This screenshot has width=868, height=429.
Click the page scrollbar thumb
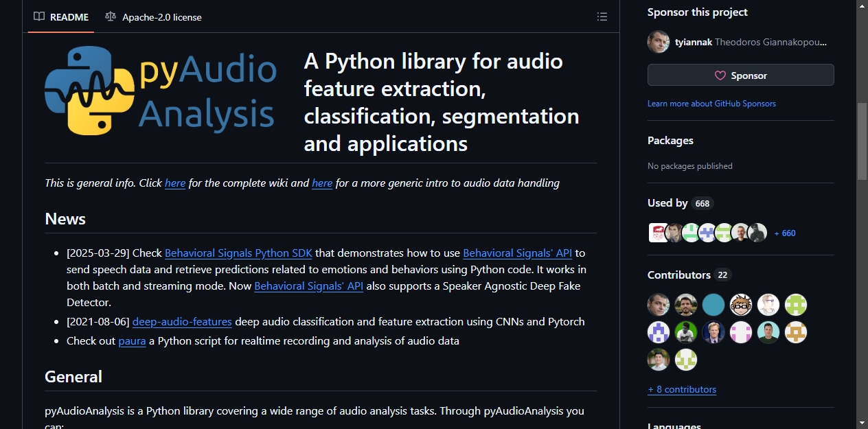click(863, 141)
